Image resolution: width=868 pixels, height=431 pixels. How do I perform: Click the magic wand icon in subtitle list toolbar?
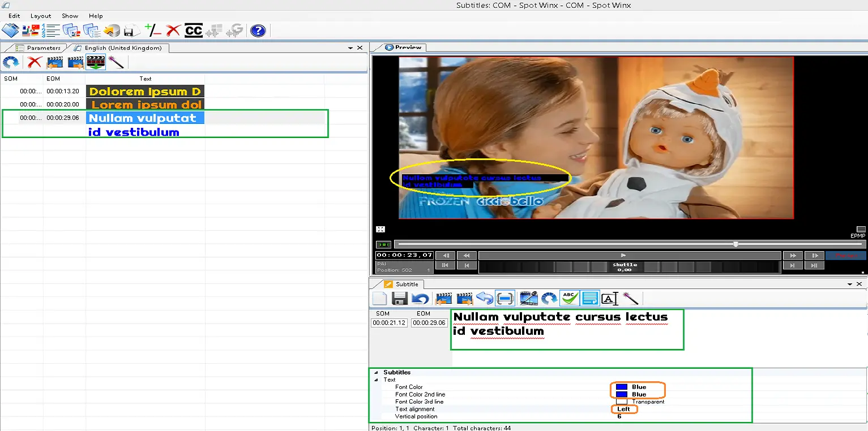coord(117,62)
